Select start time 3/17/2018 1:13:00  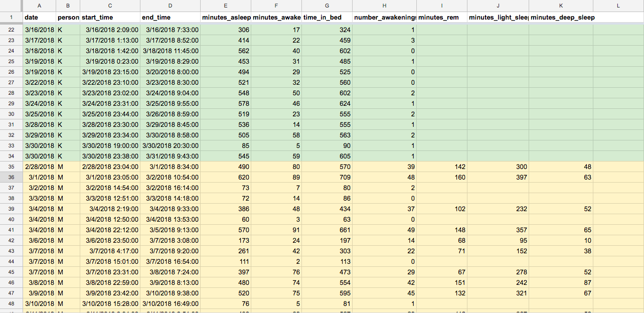click(110, 40)
